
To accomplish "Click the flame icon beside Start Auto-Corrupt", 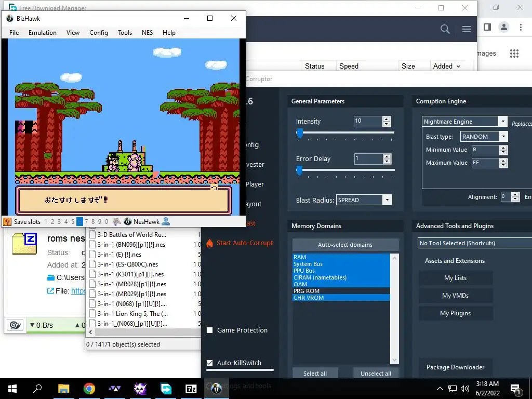I will click(210, 243).
